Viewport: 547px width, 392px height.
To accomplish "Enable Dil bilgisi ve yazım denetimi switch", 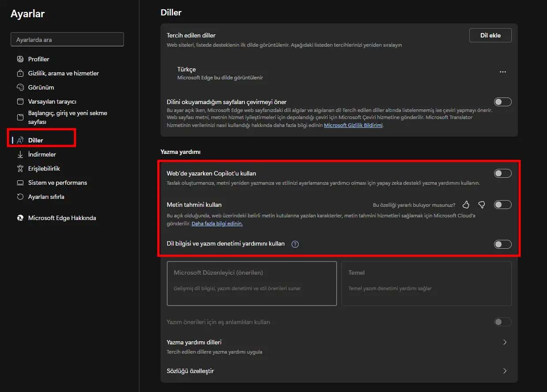I will (503, 244).
